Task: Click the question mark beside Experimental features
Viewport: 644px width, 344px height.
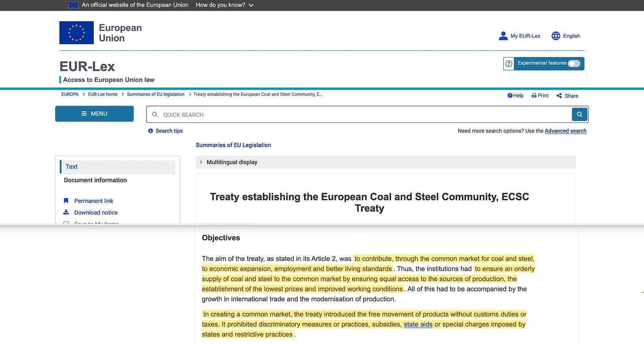Action: [x=509, y=64]
